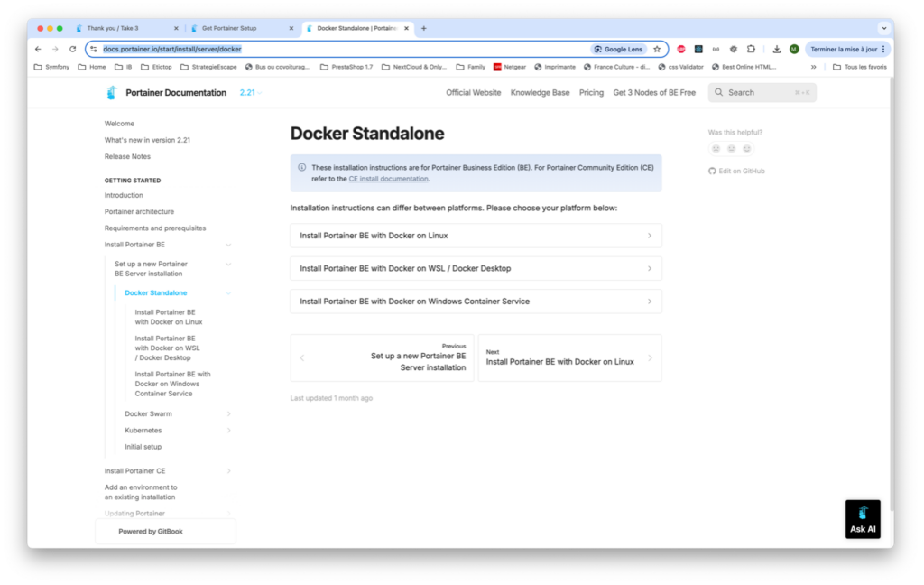Collapse the 'Docker Standalone' sidebar chevron
This screenshot has width=924, height=585.
[228, 293]
